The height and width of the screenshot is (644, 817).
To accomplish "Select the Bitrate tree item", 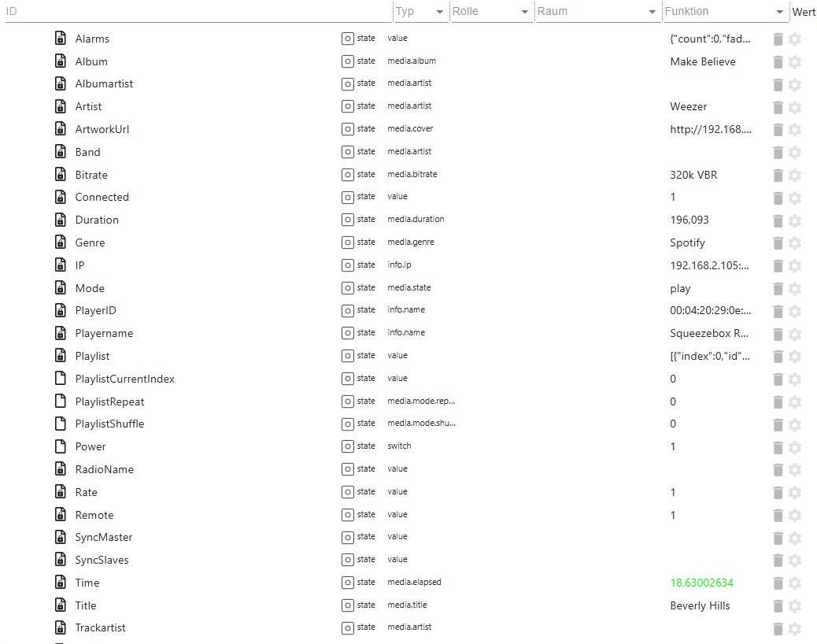I will click(91, 175).
